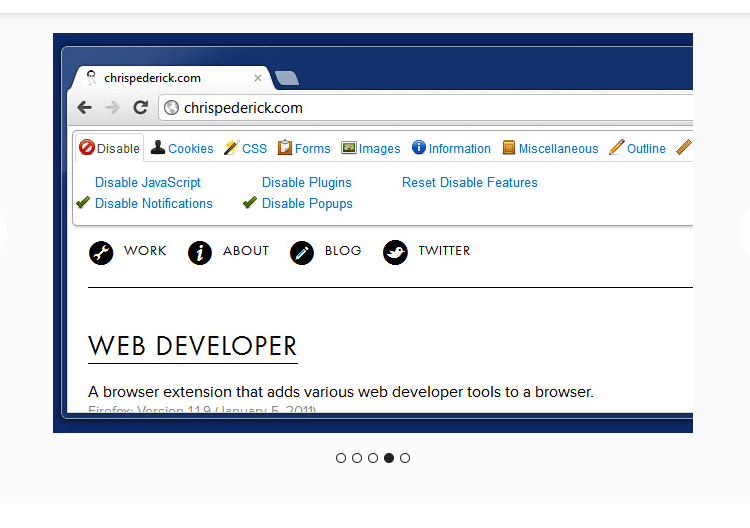Toggle Disable Notifications

154,203
